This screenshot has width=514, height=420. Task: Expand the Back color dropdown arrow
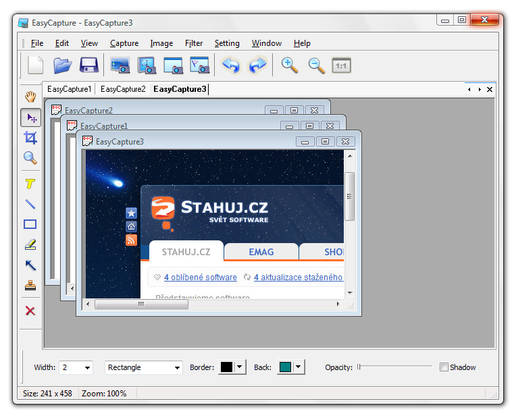[298, 367]
